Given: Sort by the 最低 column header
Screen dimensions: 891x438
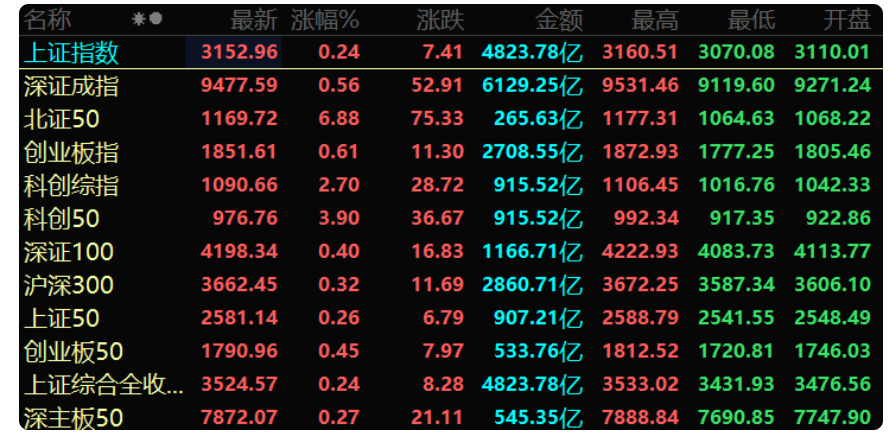Looking at the screenshot, I should click(751, 20).
